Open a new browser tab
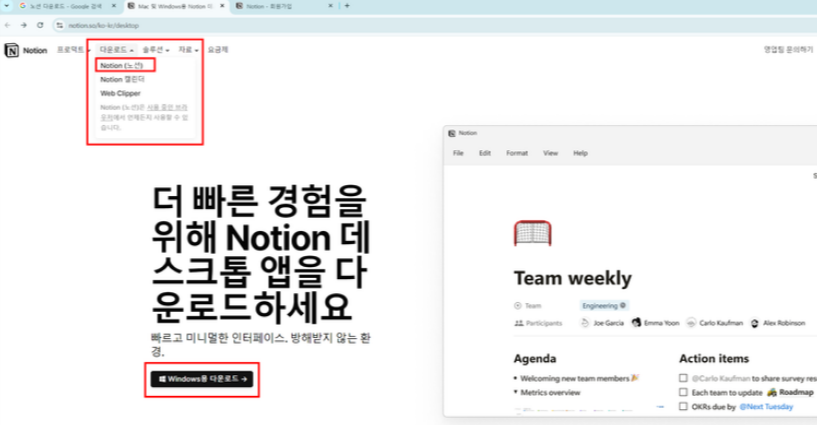 pos(347,6)
